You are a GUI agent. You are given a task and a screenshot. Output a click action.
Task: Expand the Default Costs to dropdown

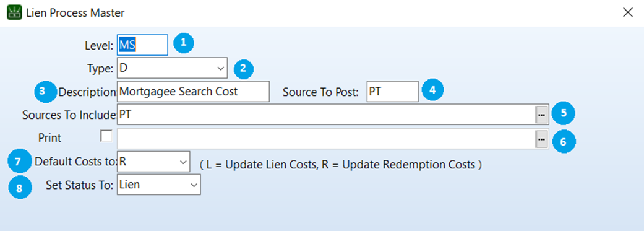(x=153, y=162)
